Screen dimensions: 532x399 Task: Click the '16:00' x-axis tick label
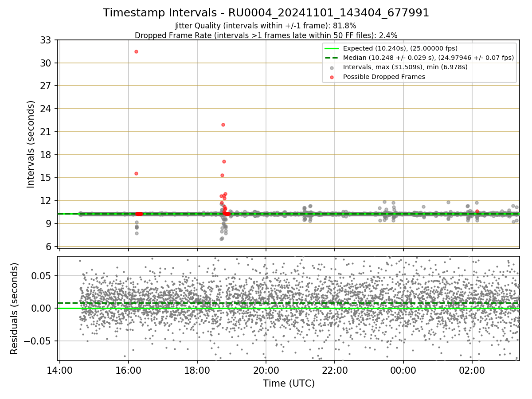[128, 371]
